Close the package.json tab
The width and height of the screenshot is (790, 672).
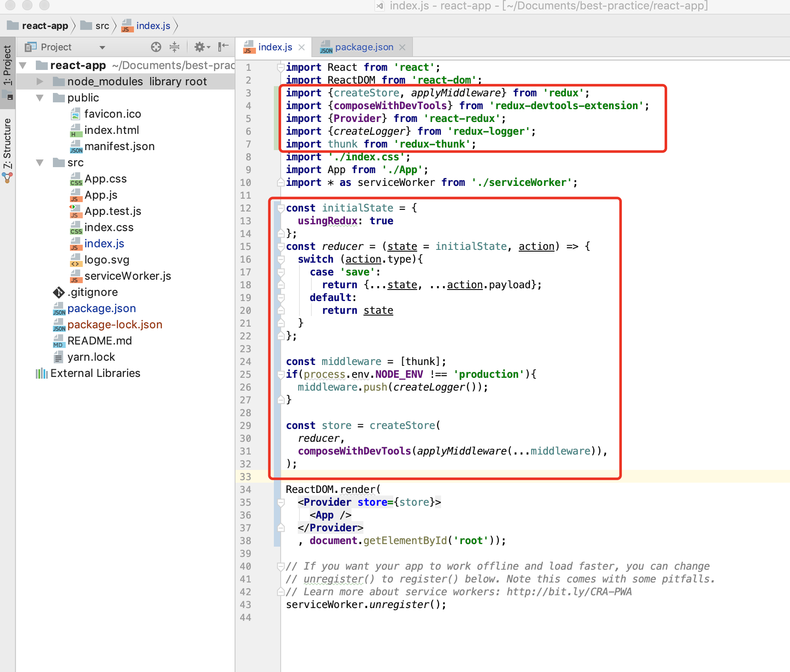(x=402, y=47)
